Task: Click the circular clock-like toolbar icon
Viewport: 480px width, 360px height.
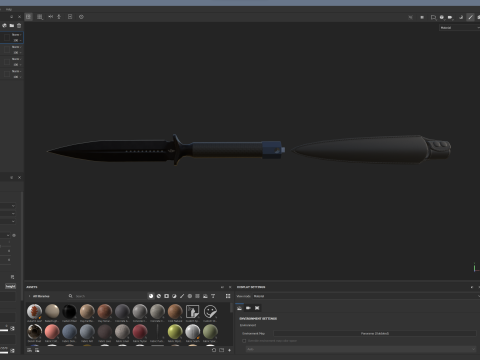Action: click(x=81, y=17)
